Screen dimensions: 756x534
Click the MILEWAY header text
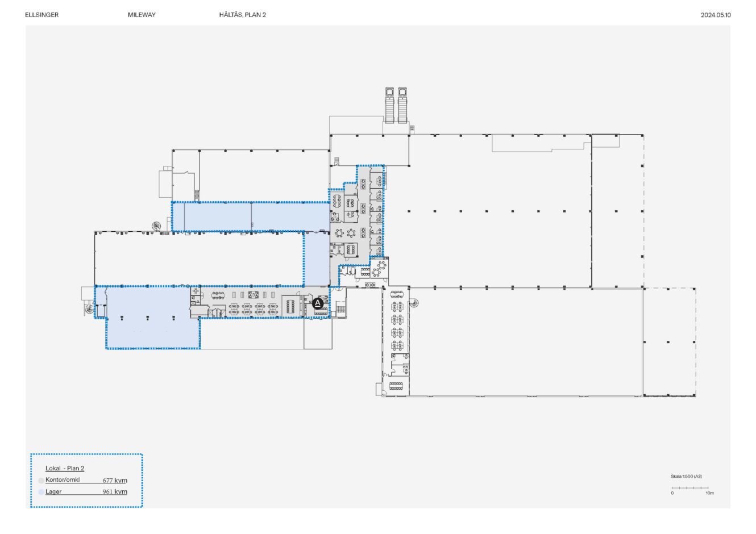[142, 15]
